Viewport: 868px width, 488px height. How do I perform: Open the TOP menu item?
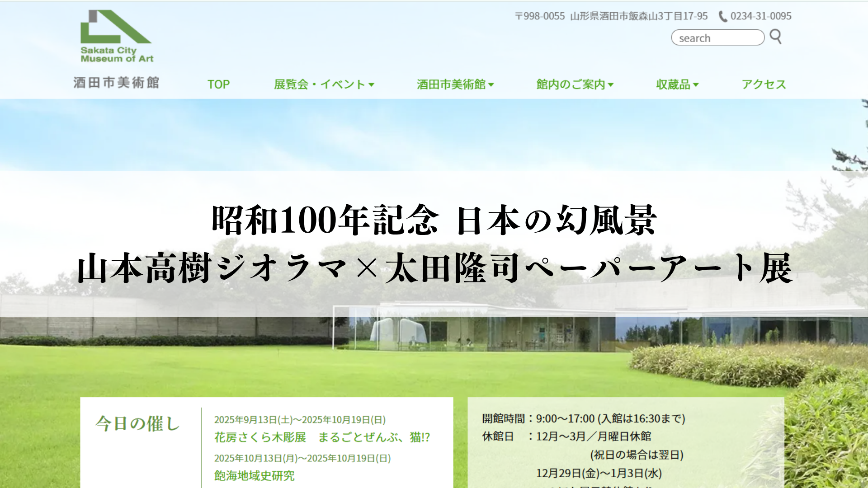point(218,84)
